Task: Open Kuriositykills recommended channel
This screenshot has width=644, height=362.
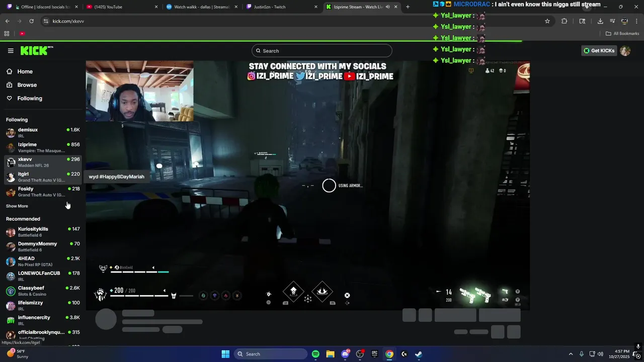Action: (x=43, y=232)
